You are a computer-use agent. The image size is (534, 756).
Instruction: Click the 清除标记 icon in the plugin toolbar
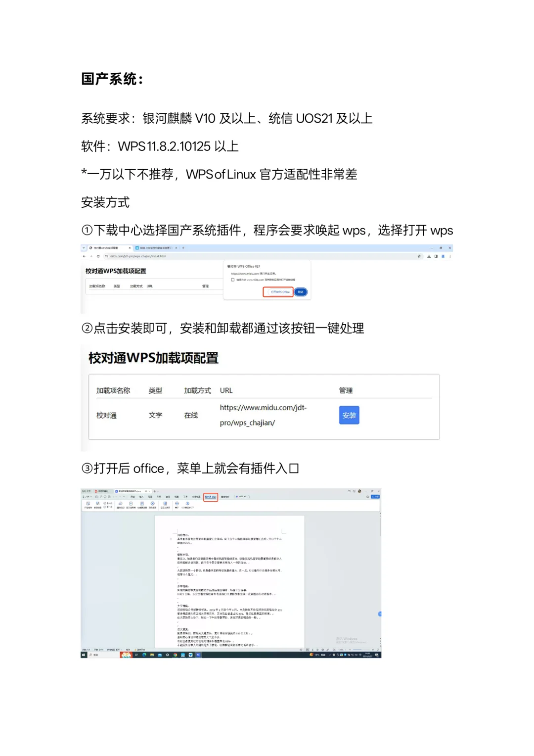point(120,504)
